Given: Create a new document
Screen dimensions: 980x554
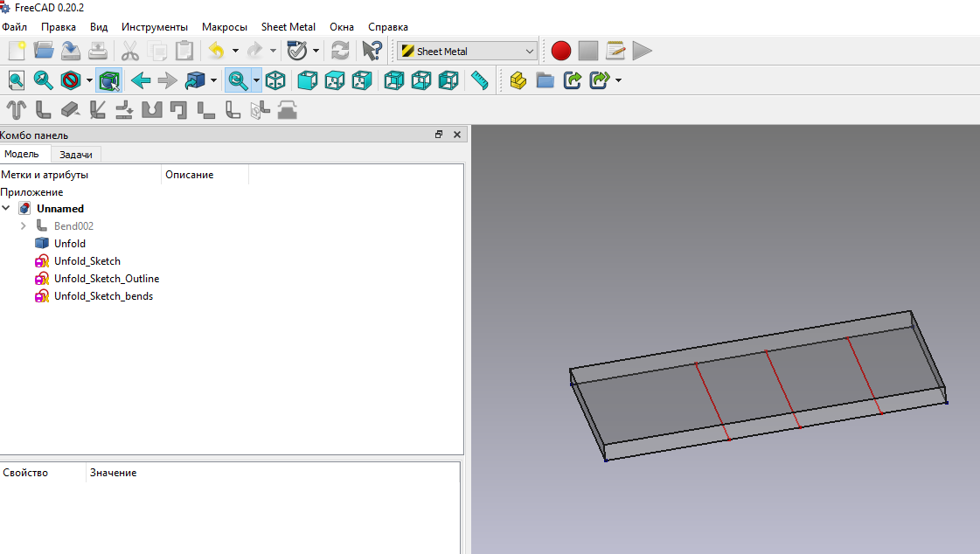Looking at the screenshot, I should [16, 51].
